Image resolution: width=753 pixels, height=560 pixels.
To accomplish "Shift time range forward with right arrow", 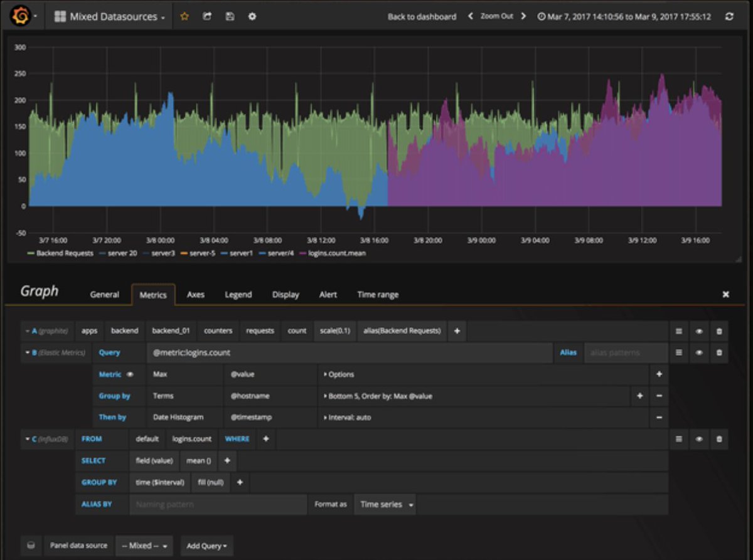I will (x=523, y=17).
